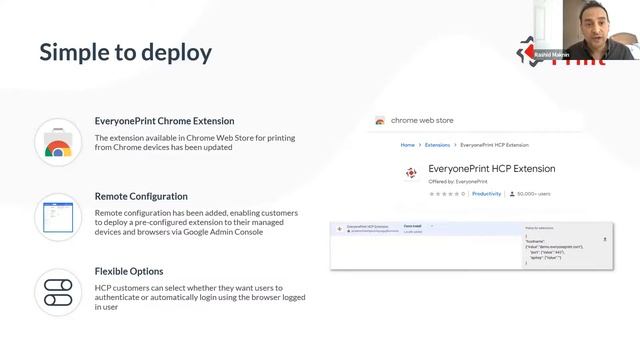Image resolution: width=640 pixels, height=360 pixels.
Task: Open the Extensions breadcrumb link
Action: [x=437, y=145]
